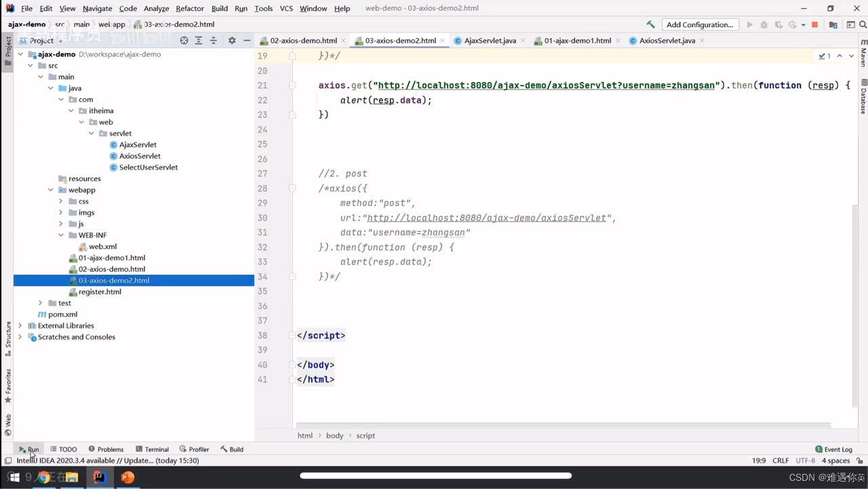Switch to AjaxServlet.java tab

[x=490, y=41]
